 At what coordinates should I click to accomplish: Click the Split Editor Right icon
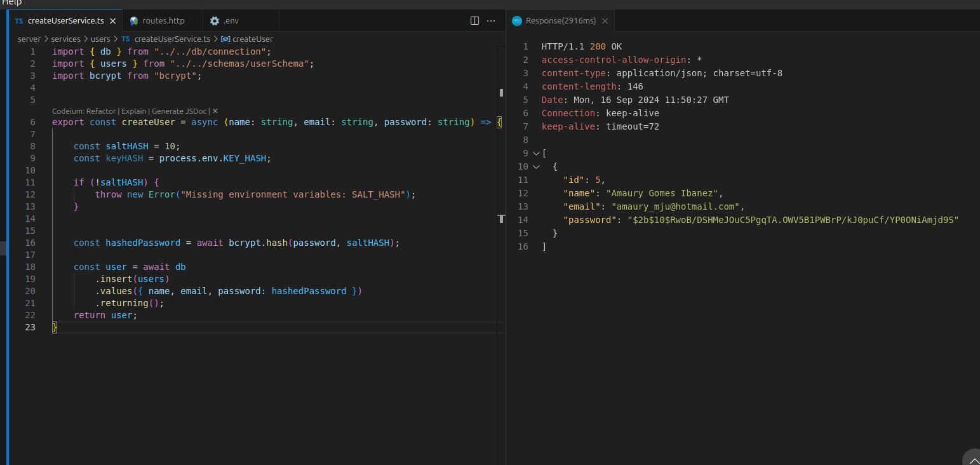point(474,21)
